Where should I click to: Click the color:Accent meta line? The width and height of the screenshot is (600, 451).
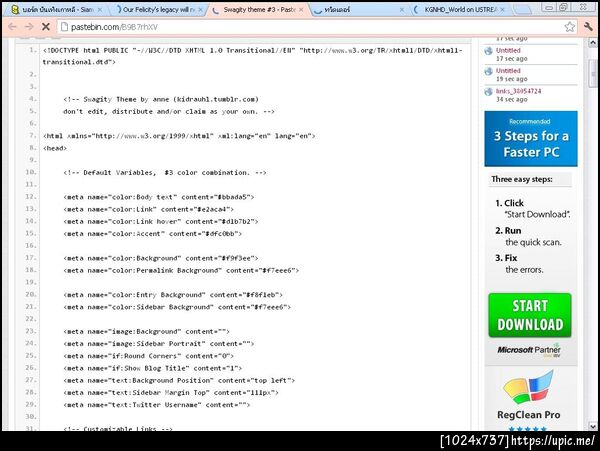click(x=152, y=234)
